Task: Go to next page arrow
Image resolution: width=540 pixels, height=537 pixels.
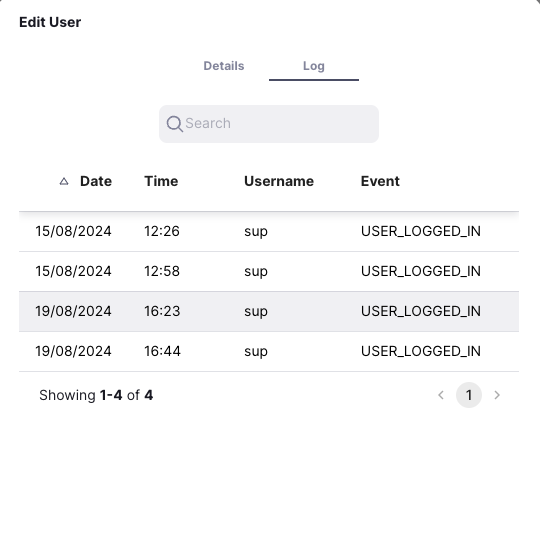Action: point(497,395)
